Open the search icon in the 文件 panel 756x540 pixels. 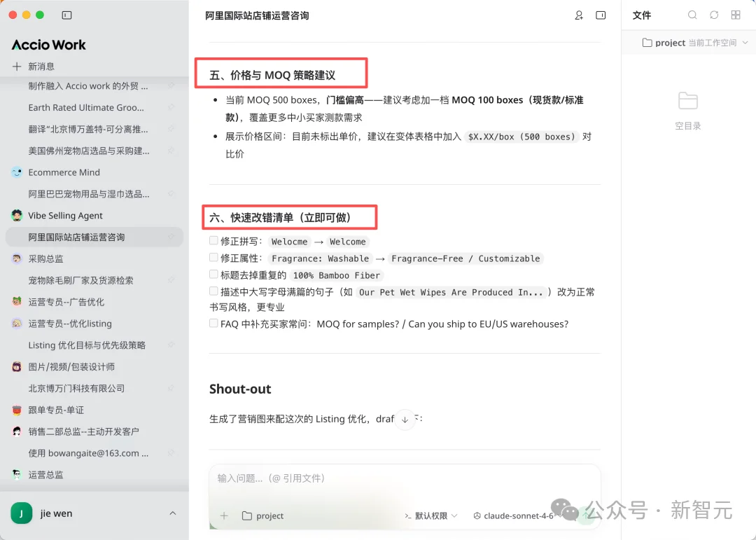(x=692, y=15)
